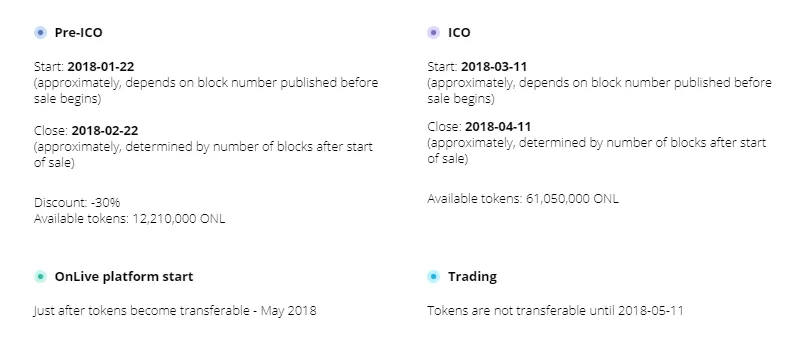Click Available tokens 61,050,000 ONL text

pyautogui.click(x=523, y=198)
